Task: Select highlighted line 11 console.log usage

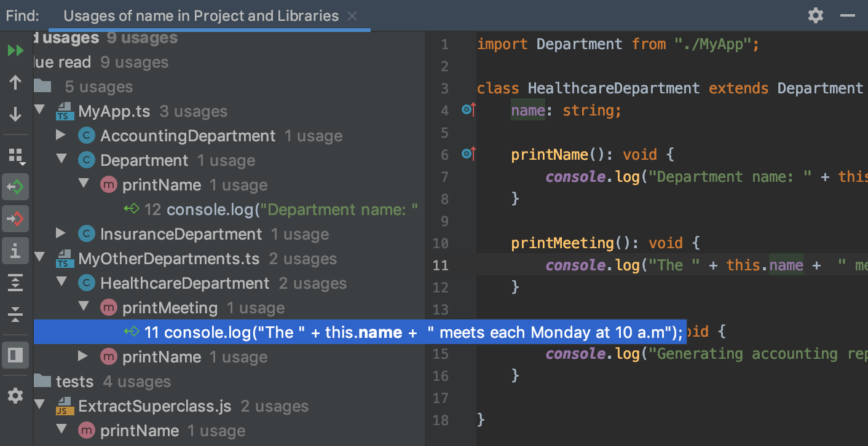Action: coord(360,332)
